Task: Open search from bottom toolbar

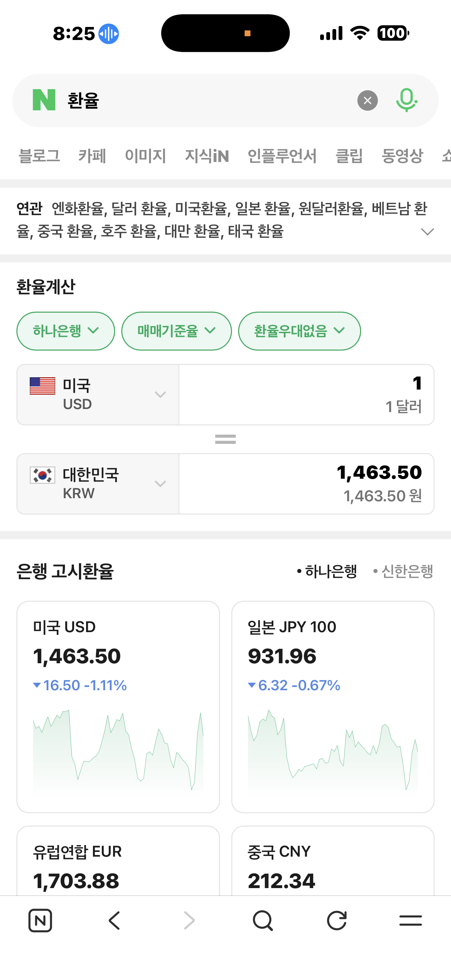Action: pos(263,921)
